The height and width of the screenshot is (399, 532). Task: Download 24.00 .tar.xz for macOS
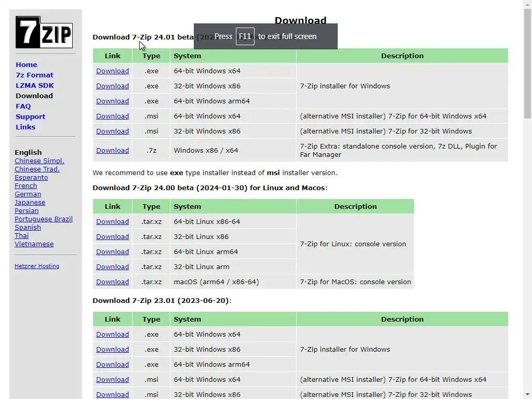[112, 282]
